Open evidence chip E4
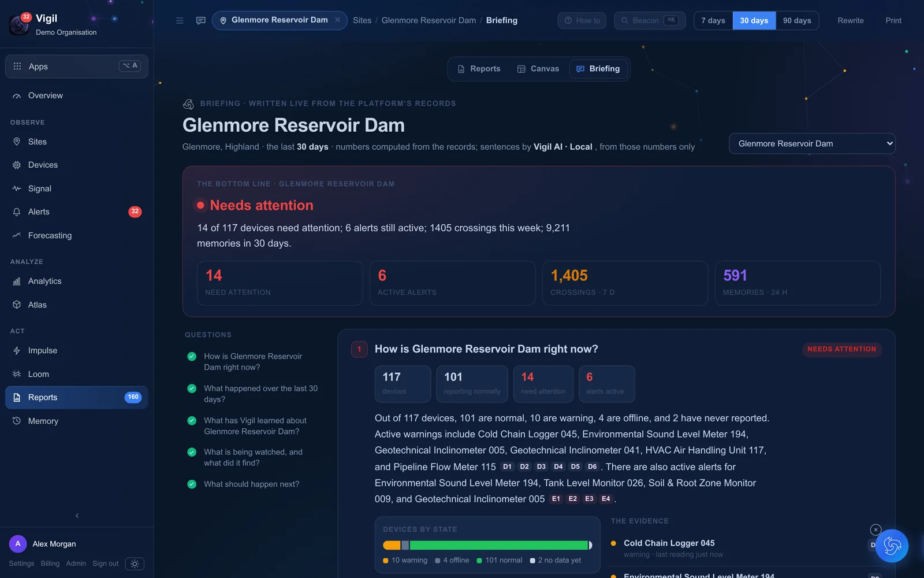 tap(606, 499)
